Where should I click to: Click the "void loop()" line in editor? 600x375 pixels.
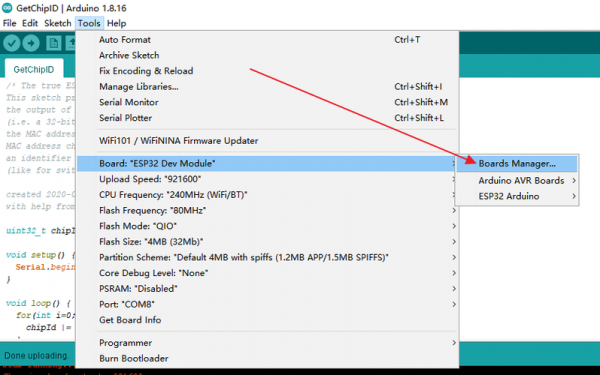pyautogui.click(x=38, y=303)
